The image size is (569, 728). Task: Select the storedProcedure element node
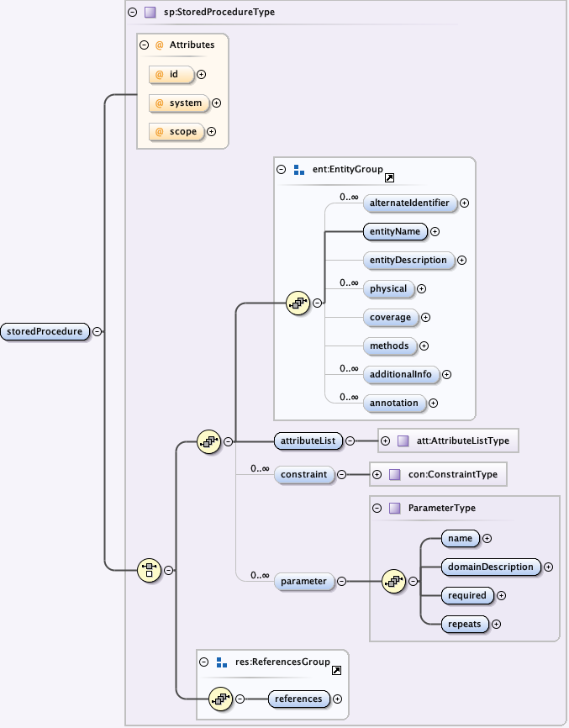point(45,331)
